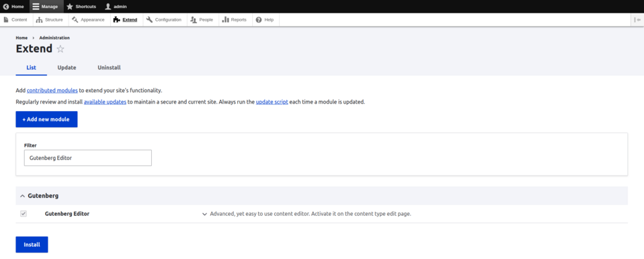
Task: Click the Home back-arrow icon in top bar
Action: [6, 7]
